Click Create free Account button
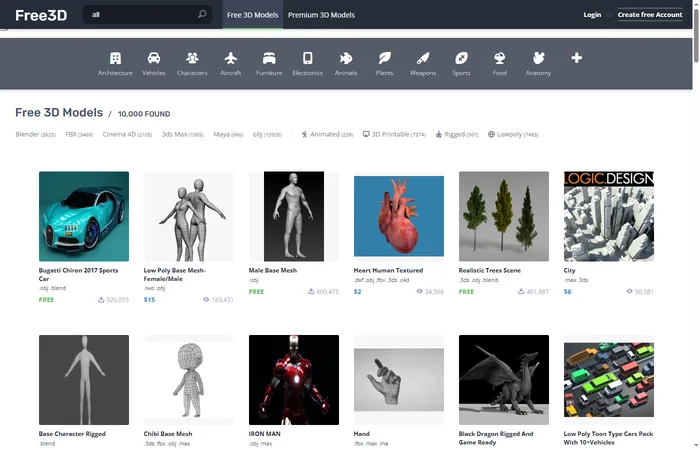 coord(650,15)
